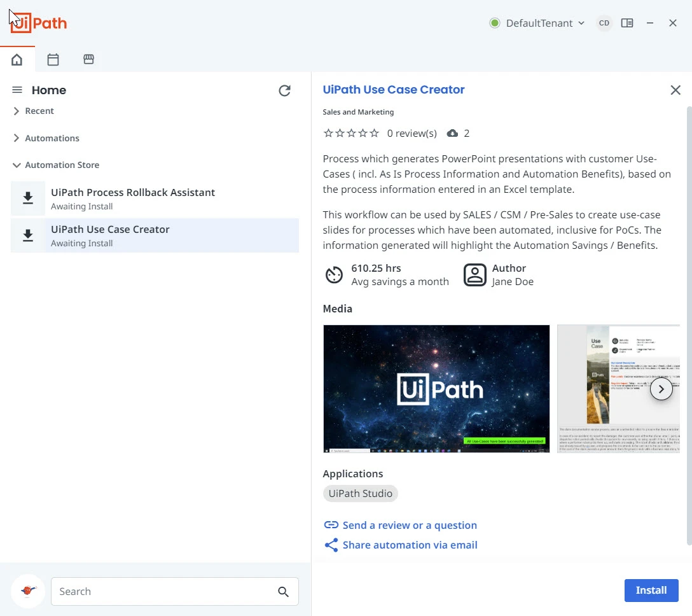Close the UiPath Assistant window
Image resolution: width=692 pixels, height=616 pixels.
pyautogui.click(x=672, y=23)
